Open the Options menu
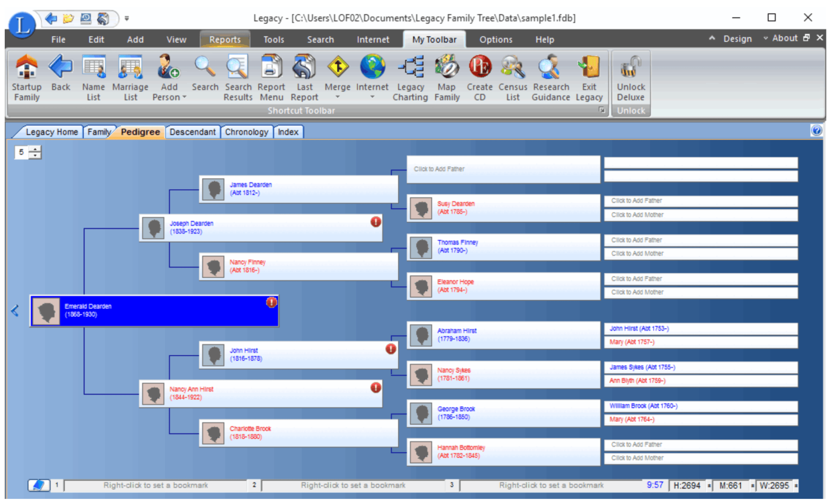This screenshot has width=829, height=504. [495, 39]
